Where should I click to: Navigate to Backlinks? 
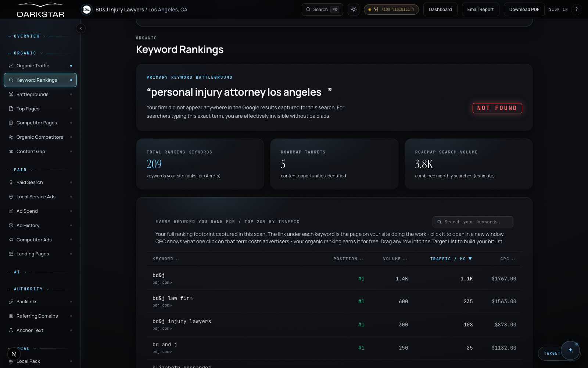click(x=40, y=302)
